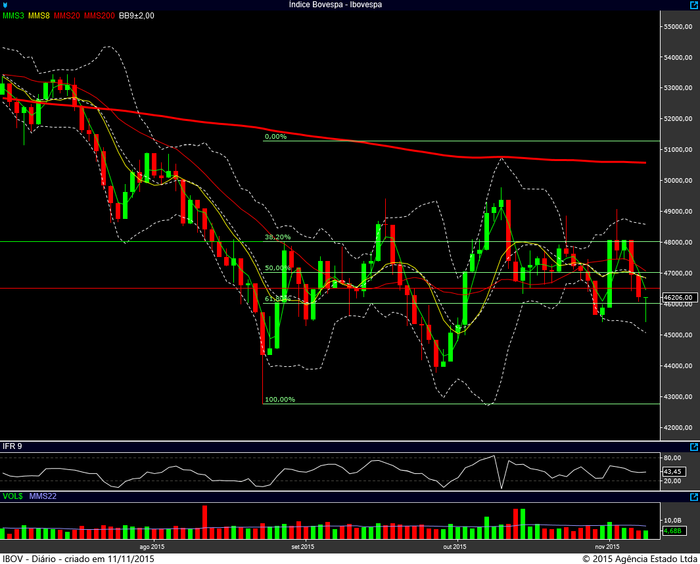Pop out the VOL$ volume panel
The height and width of the screenshot is (564, 700).
click(694, 497)
